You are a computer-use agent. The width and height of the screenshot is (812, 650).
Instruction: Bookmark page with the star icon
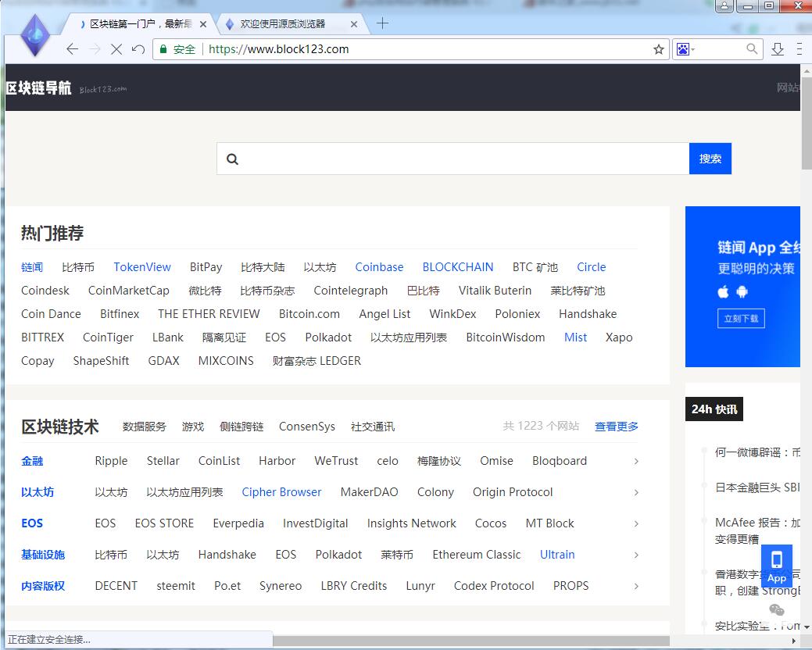(659, 49)
